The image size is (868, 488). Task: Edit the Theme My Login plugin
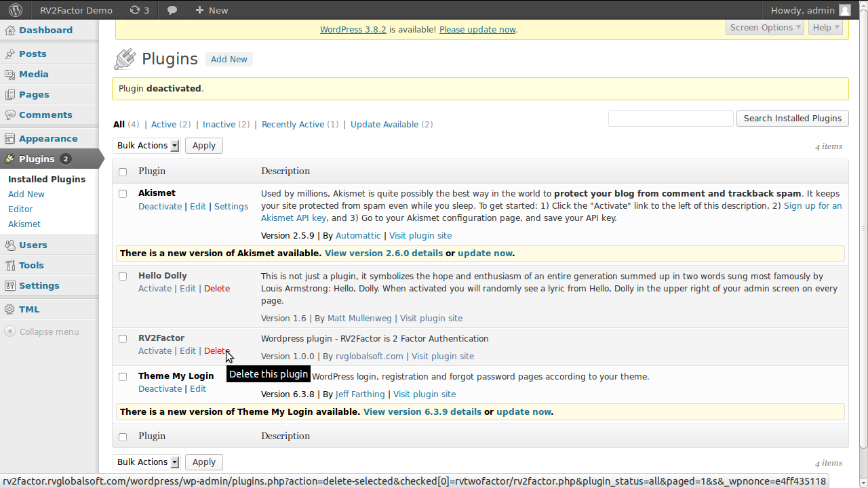(198, 388)
